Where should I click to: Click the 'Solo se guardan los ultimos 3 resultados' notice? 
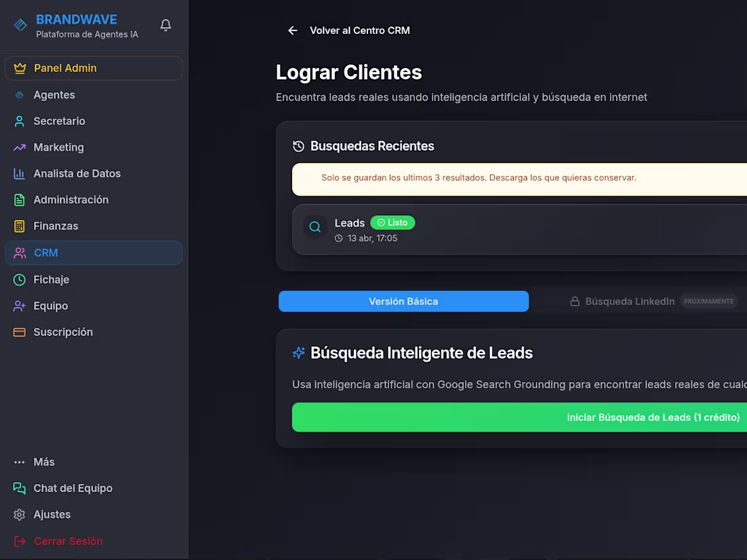pos(520,179)
